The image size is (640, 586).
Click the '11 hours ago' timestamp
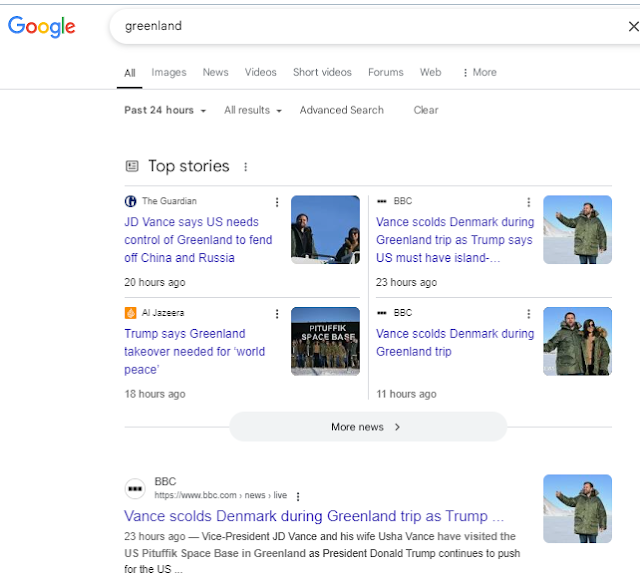(406, 394)
